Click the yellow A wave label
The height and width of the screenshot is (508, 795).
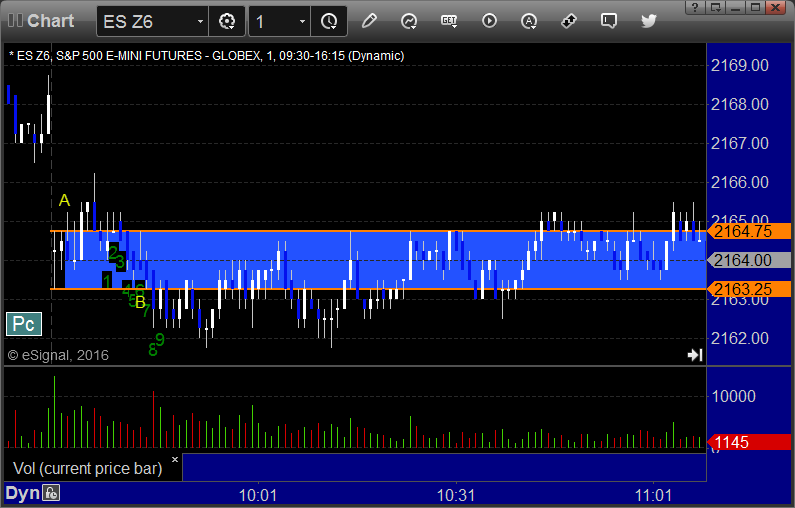coord(64,200)
